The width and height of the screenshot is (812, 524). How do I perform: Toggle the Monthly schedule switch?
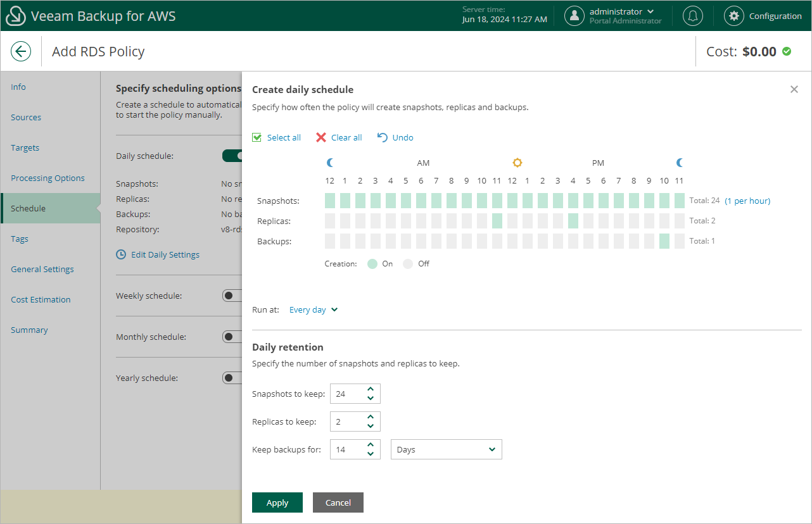[232, 337]
